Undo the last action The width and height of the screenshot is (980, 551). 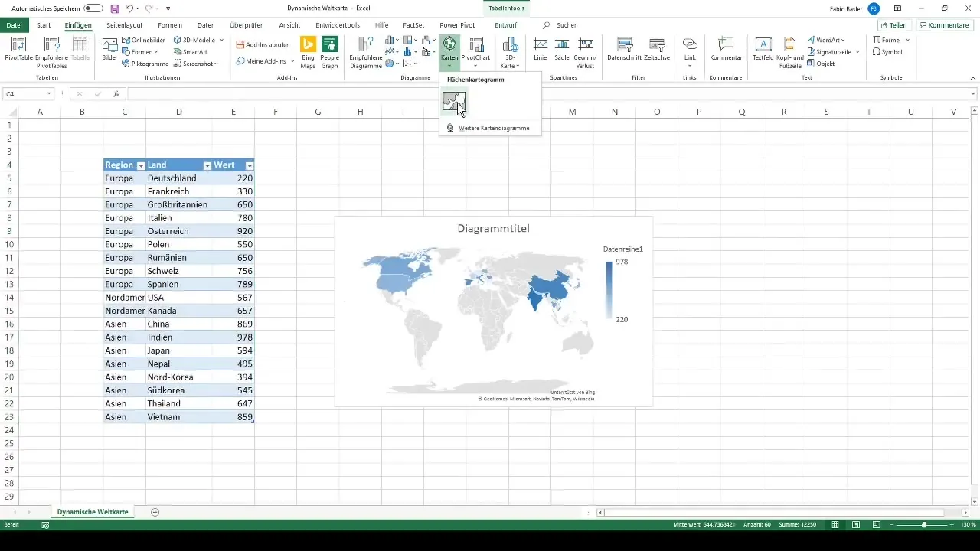point(130,8)
